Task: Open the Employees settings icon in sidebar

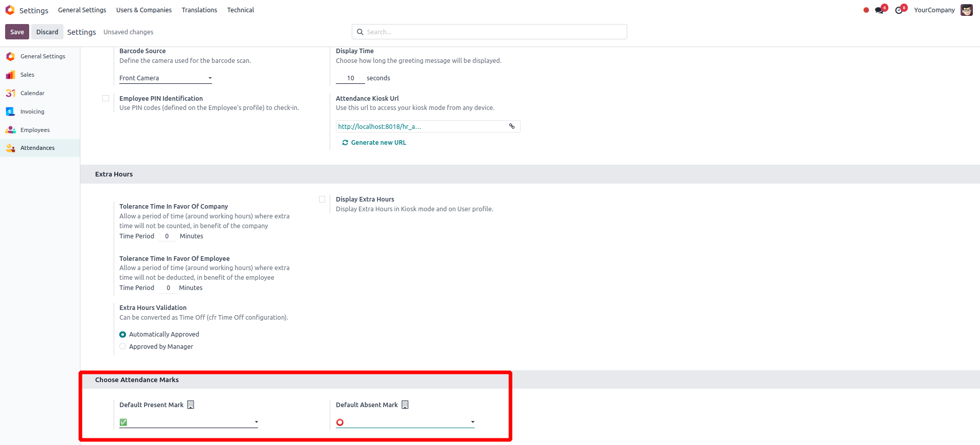Action: click(x=10, y=130)
